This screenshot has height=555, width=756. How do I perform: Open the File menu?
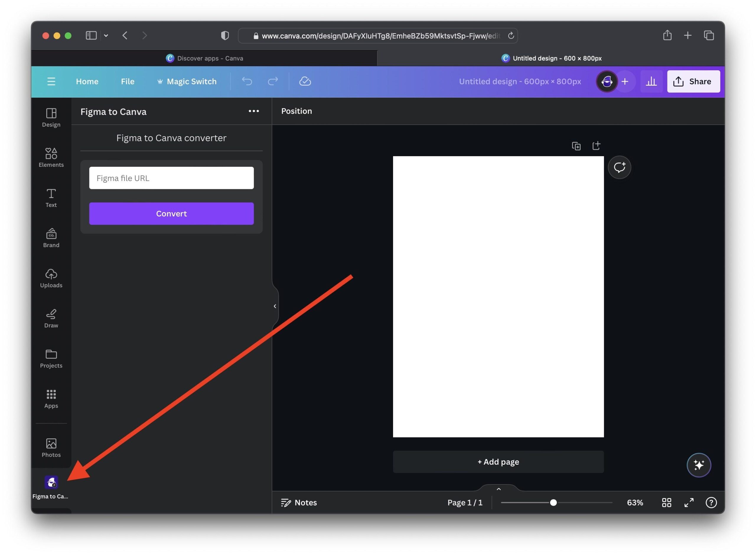[x=127, y=81]
